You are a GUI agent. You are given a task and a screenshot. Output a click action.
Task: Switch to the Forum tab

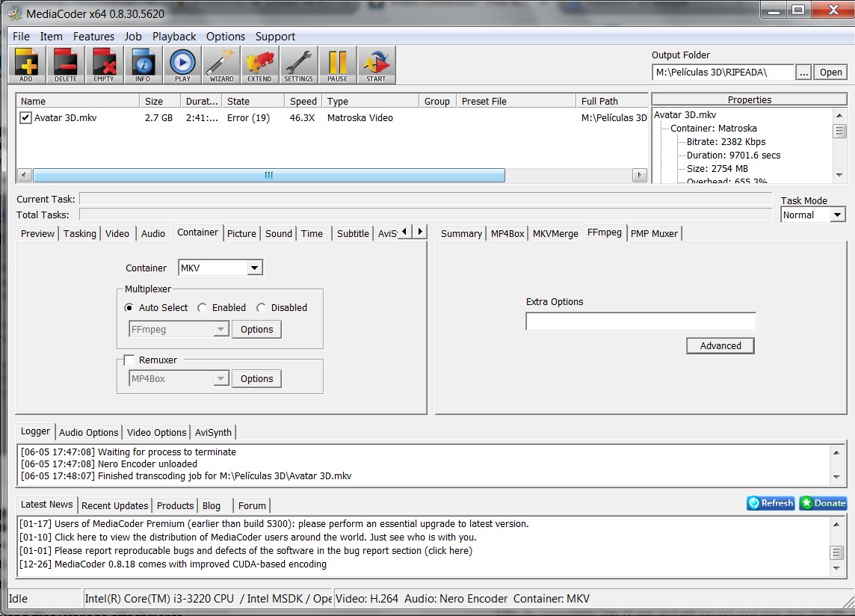[252, 506]
